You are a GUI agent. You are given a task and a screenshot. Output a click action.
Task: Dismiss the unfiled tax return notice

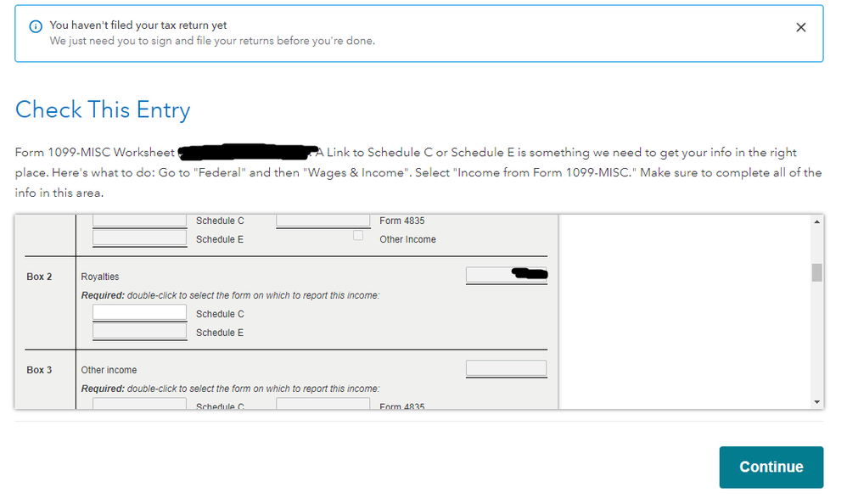click(800, 27)
